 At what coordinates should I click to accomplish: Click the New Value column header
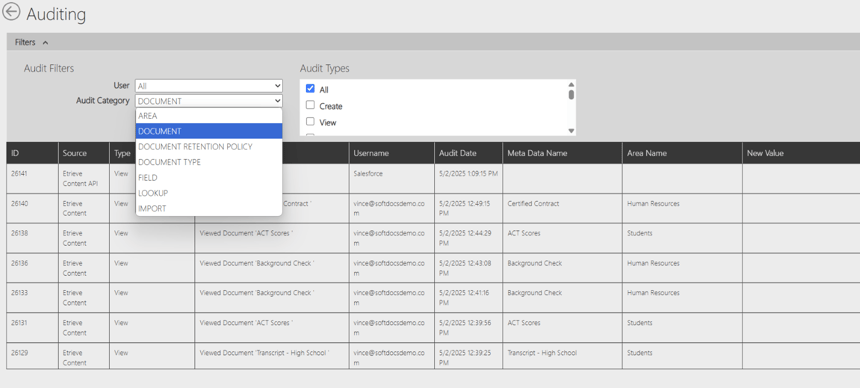801,153
